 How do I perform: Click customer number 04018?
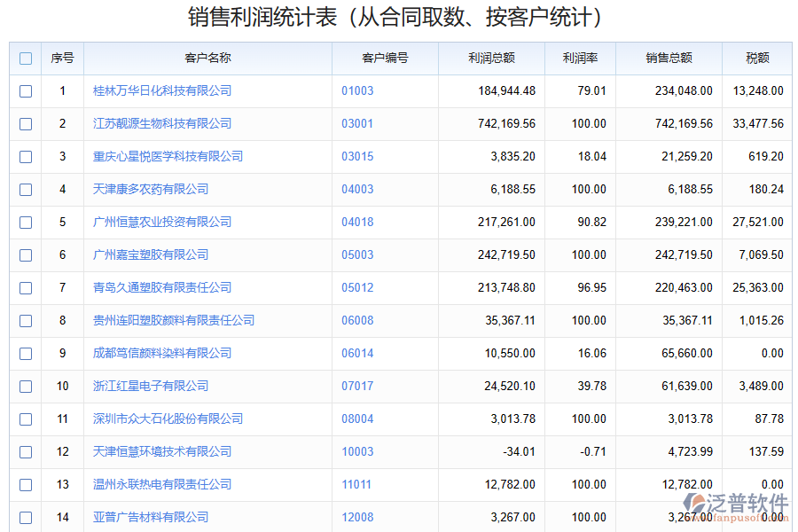[357, 222]
